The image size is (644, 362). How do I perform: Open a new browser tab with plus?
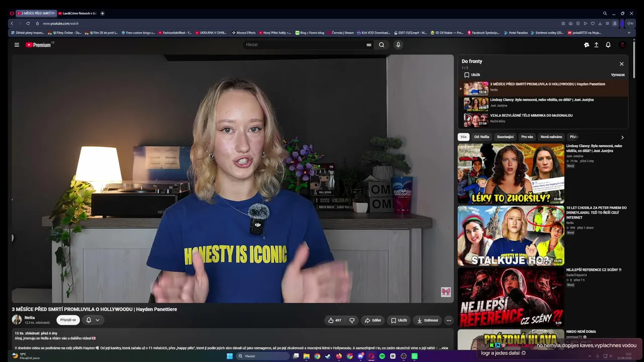(102, 13)
